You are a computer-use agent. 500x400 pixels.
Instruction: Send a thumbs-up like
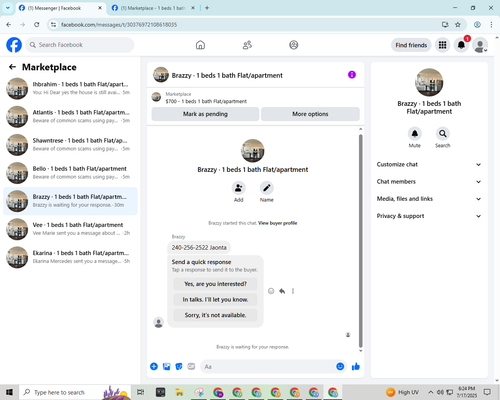click(x=356, y=366)
